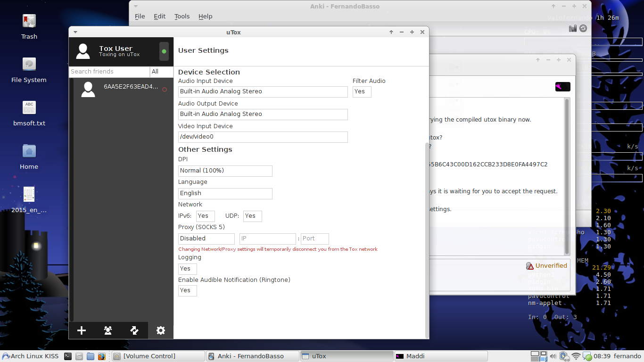
Task: Click the green online status indicator button
Action: point(164,51)
